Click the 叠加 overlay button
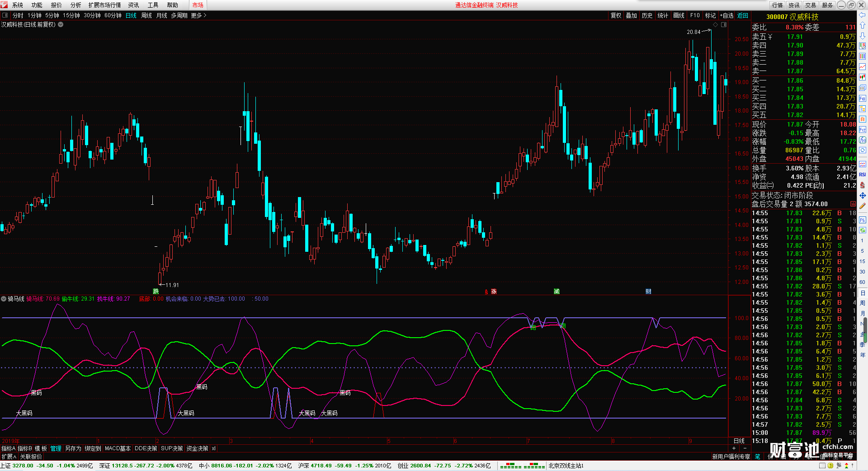The image size is (868, 471). coord(632,15)
